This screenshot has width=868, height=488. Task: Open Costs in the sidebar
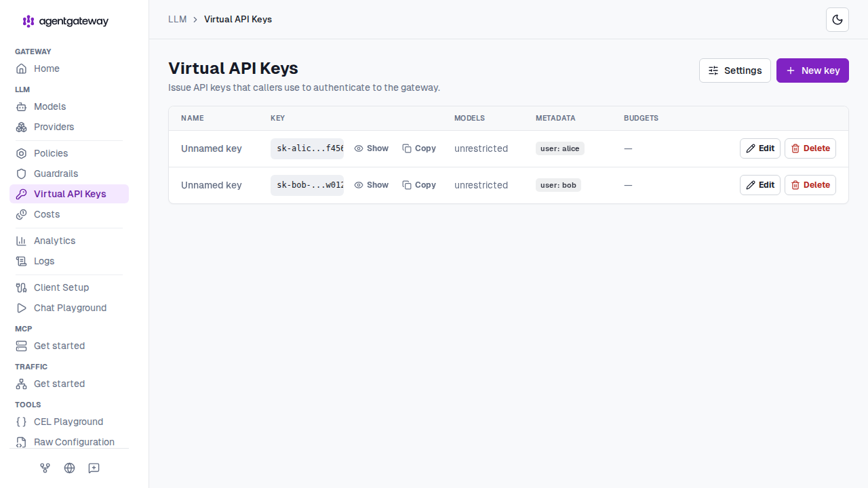coord(69,214)
